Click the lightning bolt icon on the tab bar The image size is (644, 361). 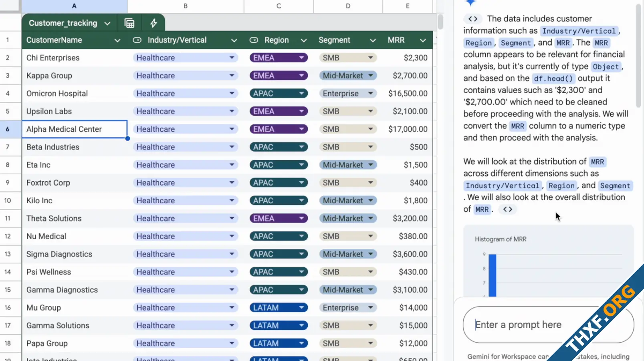153,23
